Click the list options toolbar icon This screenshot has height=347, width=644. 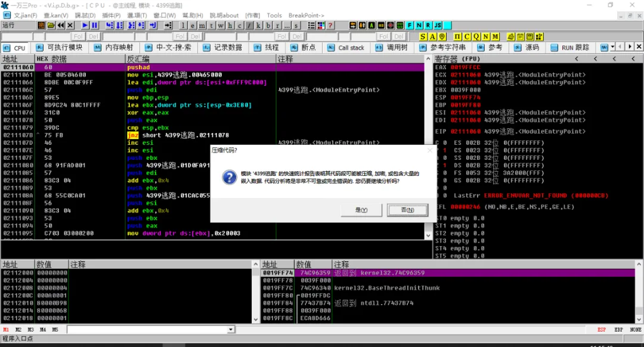point(311,26)
